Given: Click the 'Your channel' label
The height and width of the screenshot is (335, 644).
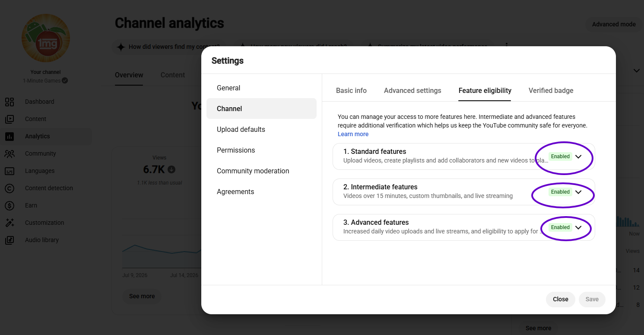Looking at the screenshot, I should [45, 72].
